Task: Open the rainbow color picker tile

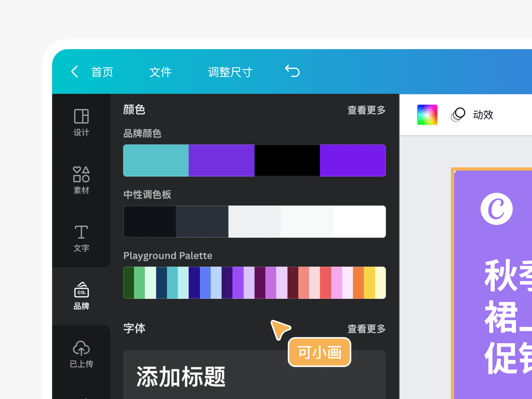Action: (x=427, y=115)
